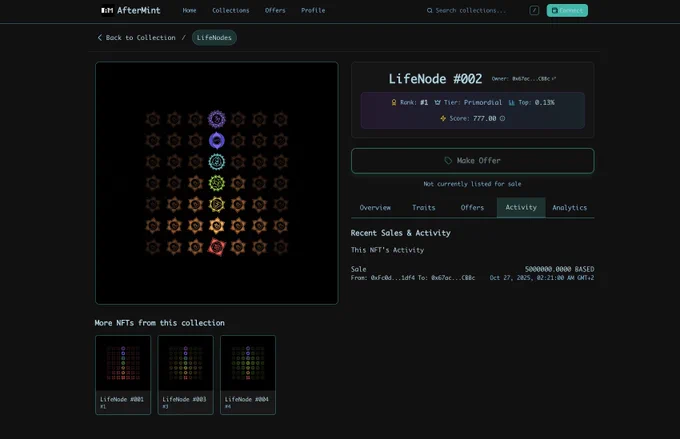
Task: Click 'Not currently listed for sale' text
Action: point(472,184)
